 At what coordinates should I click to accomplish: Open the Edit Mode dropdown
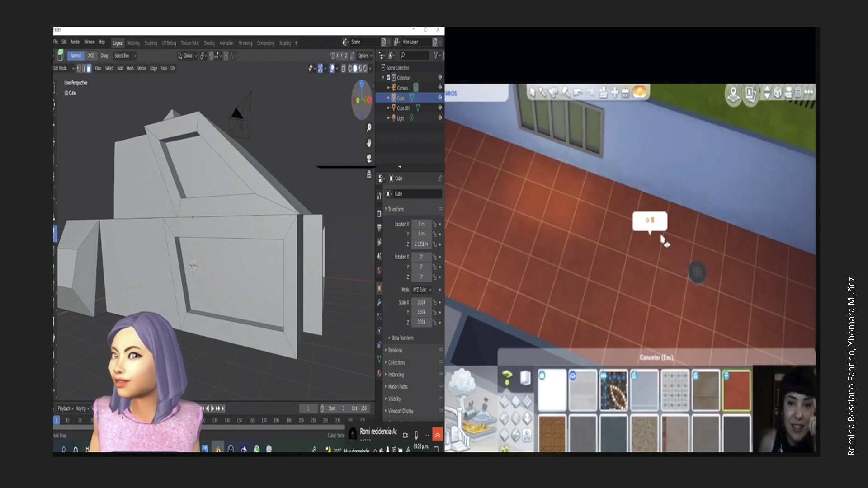coord(64,69)
